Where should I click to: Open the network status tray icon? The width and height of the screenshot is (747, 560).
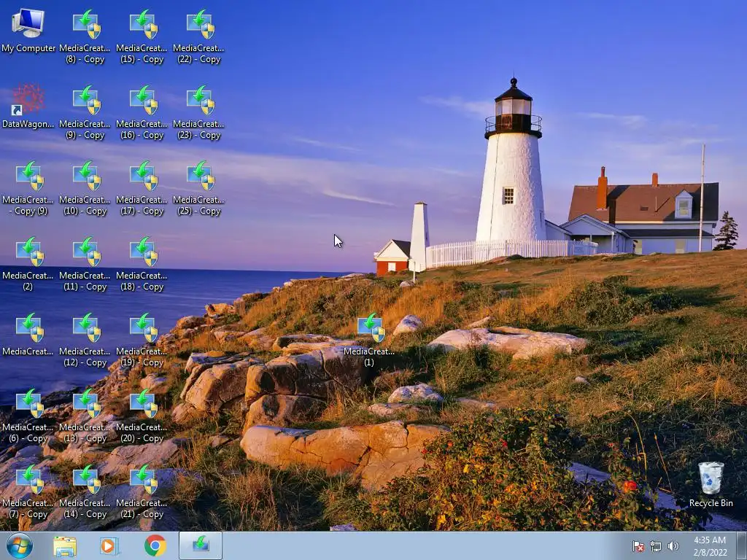point(656,546)
